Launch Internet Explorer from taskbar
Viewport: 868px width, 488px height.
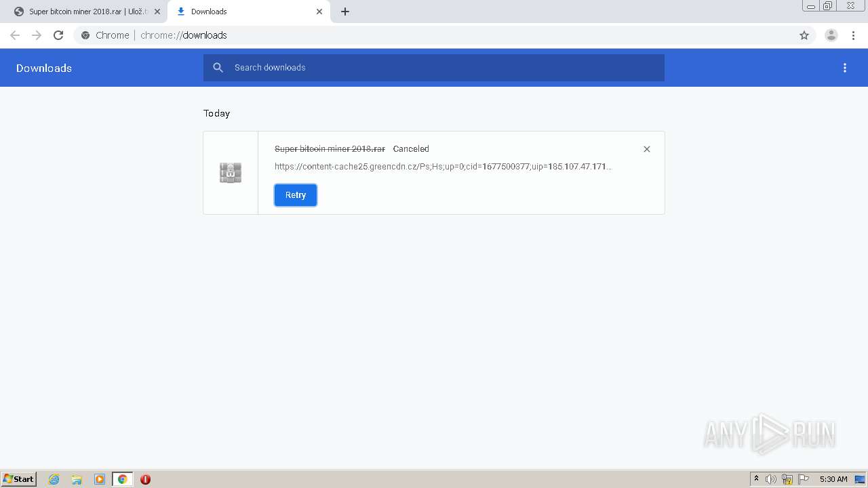[x=54, y=479]
